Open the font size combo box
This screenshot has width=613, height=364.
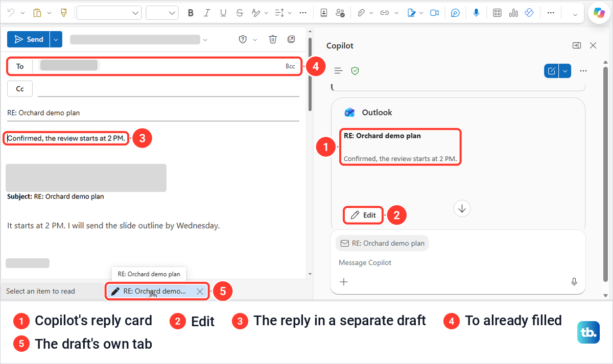pos(162,13)
